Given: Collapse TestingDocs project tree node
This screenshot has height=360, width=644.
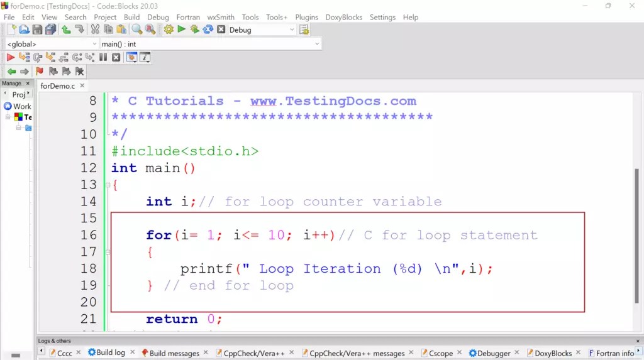Looking at the screenshot, I should [x=8, y=117].
